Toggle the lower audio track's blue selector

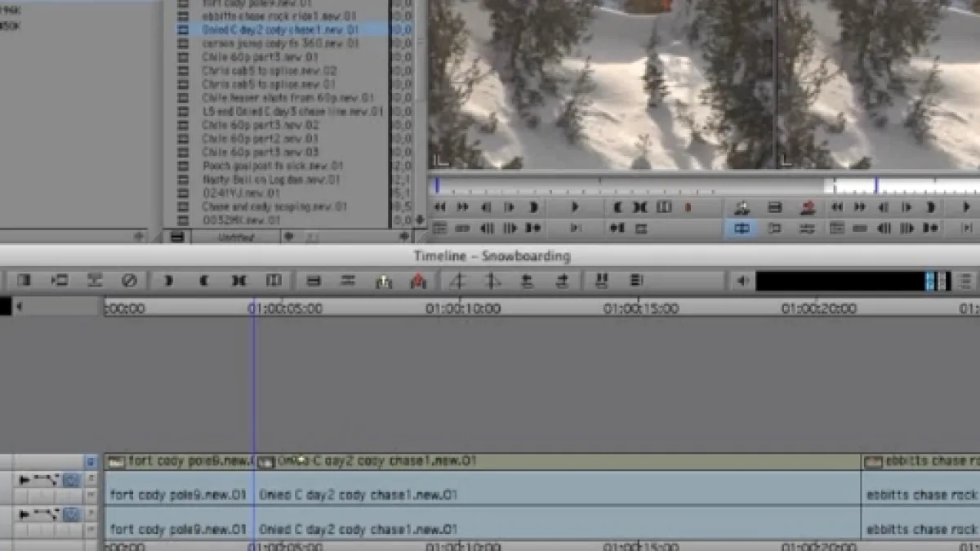point(71,514)
